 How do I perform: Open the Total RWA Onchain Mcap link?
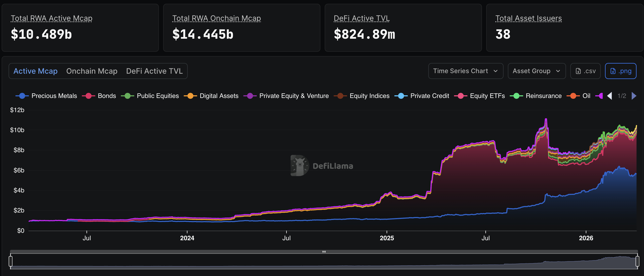[x=217, y=18]
